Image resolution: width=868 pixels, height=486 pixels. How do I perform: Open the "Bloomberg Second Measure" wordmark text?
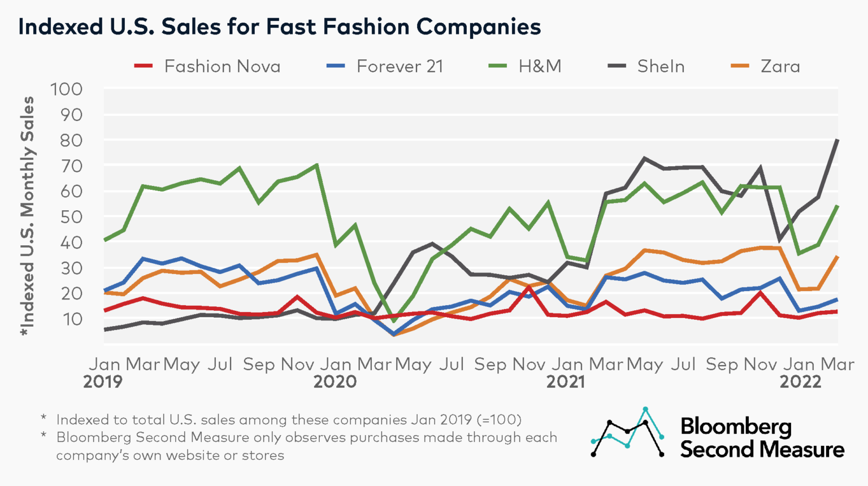click(x=762, y=438)
